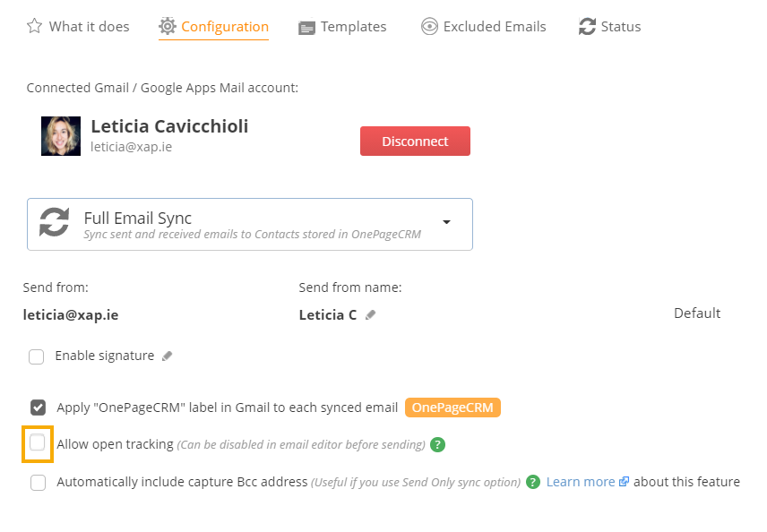Open help icon for capture Bcc address
The width and height of the screenshot is (767, 532).
coord(533,482)
